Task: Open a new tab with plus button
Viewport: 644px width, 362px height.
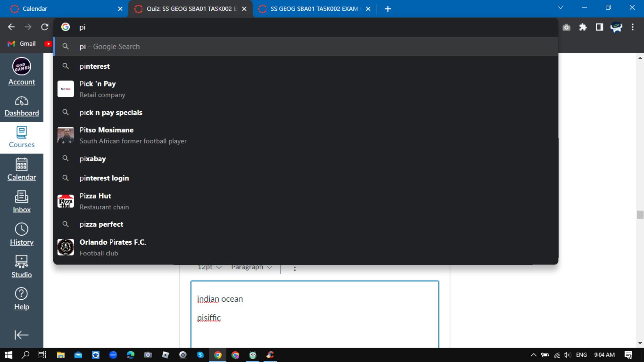Action: [x=388, y=9]
